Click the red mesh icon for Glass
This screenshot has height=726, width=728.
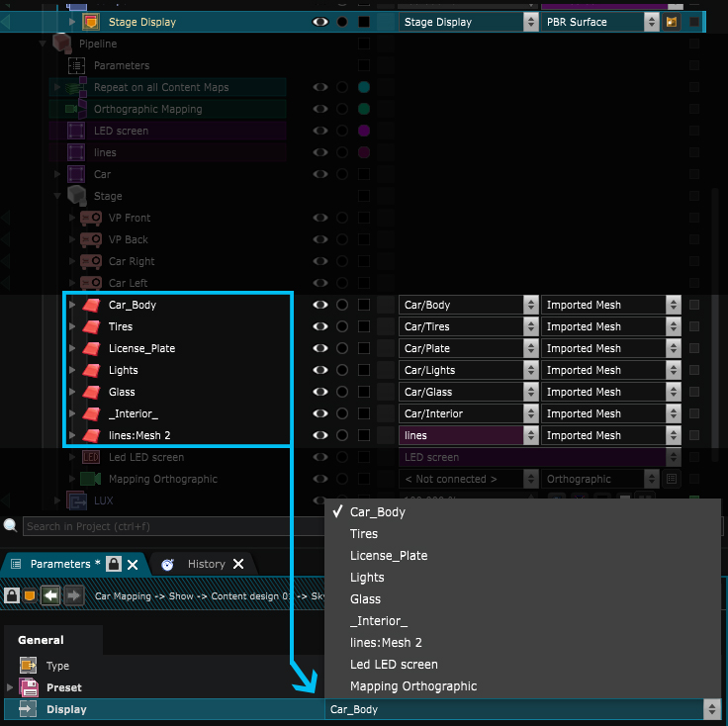click(x=91, y=393)
